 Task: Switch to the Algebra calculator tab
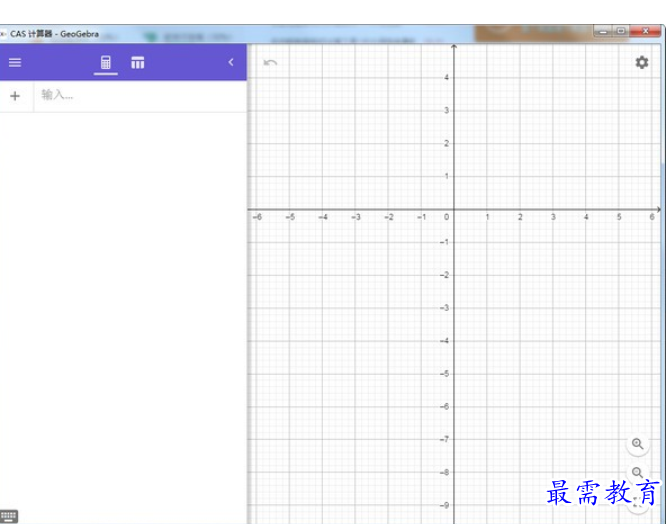pos(106,63)
